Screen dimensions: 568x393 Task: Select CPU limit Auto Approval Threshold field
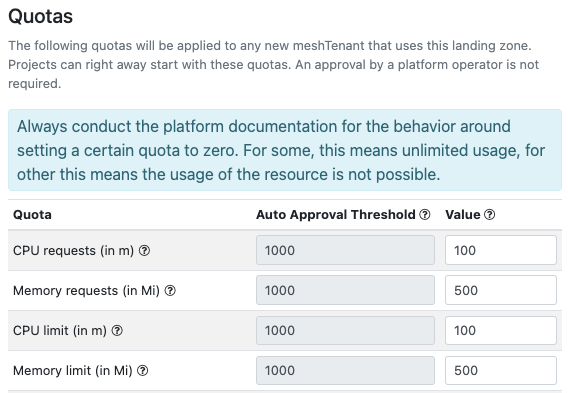click(345, 330)
